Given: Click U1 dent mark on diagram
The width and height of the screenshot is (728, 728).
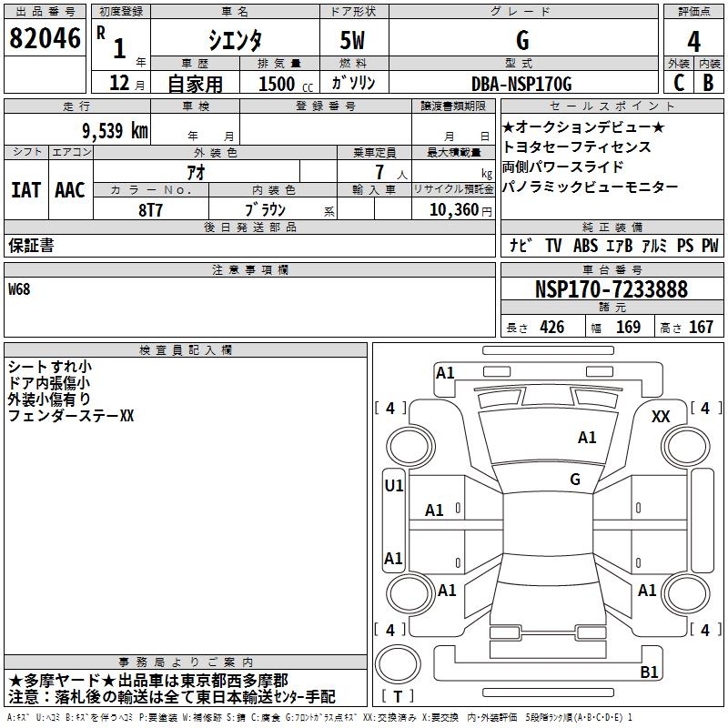Looking at the screenshot, I should tap(394, 486).
